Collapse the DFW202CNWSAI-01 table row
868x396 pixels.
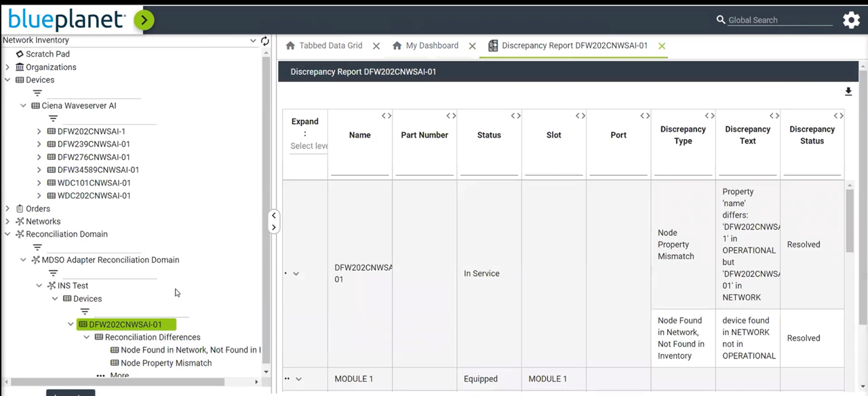coord(296,274)
